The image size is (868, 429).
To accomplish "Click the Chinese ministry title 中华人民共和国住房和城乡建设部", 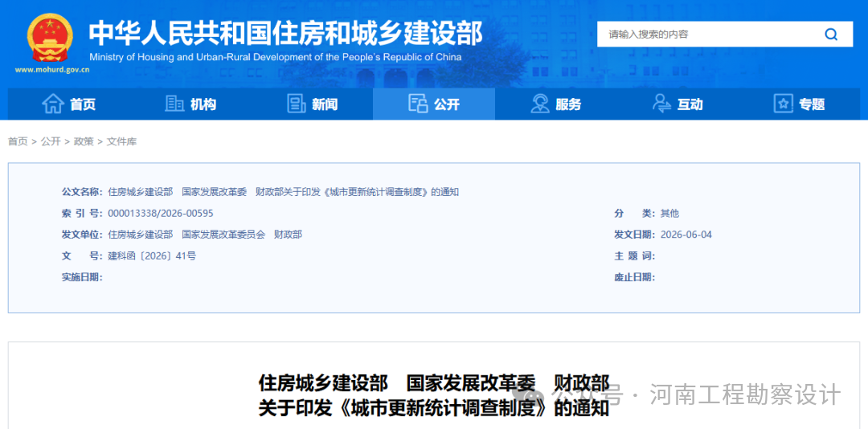I will pyautogui.click(x=285, y=33).
